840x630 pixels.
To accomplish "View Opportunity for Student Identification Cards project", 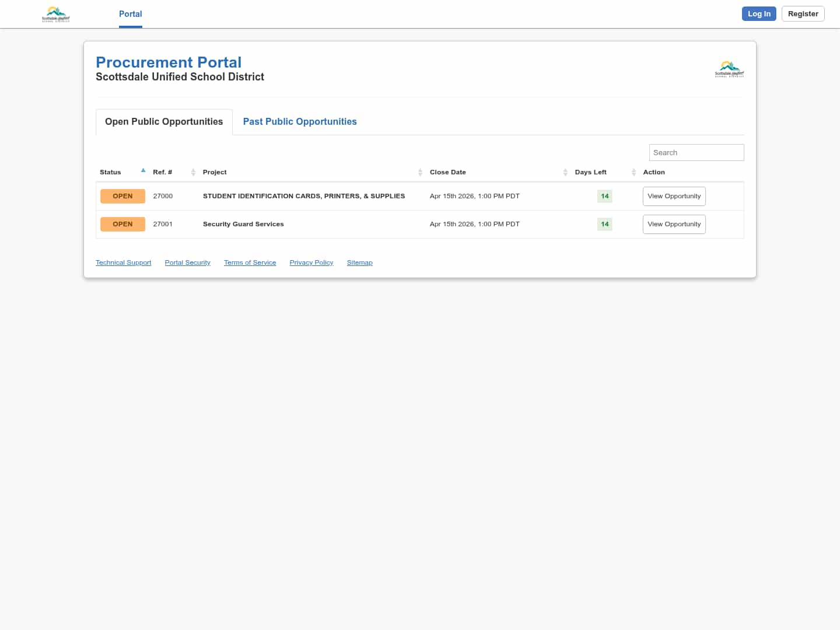I will 674,196.
